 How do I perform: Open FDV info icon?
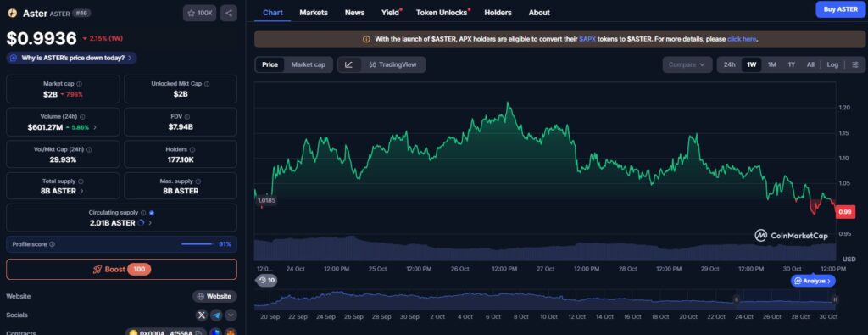187,117
